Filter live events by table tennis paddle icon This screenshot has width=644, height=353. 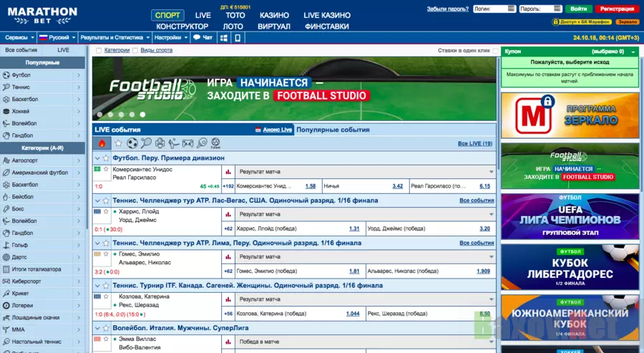coord(202,143)
